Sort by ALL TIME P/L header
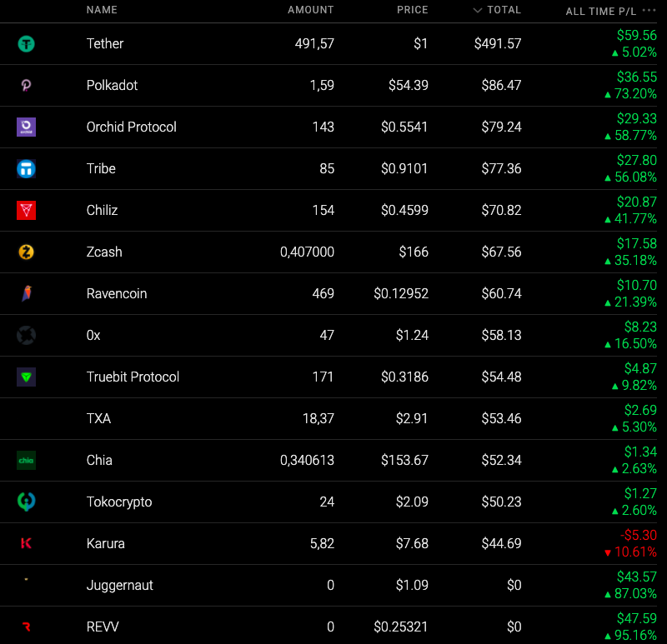 tap(601, 12)
